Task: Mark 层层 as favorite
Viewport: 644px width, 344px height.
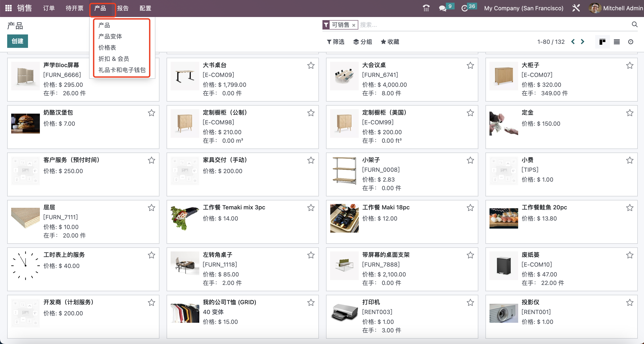Action: (151, 208)
